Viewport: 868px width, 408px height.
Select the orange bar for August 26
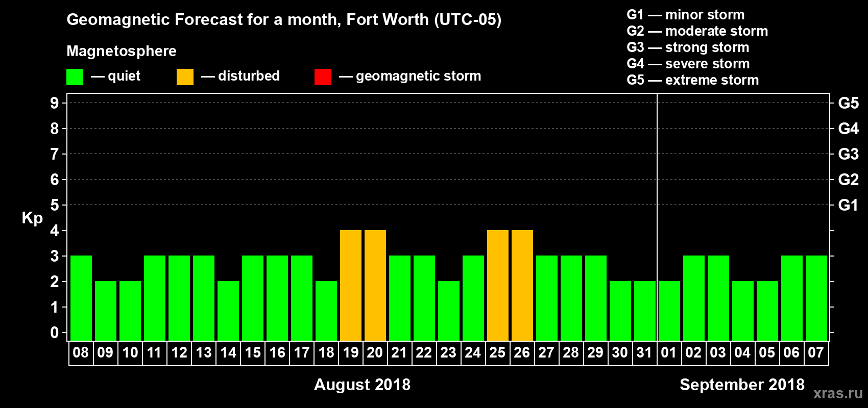tap(522, 285)
